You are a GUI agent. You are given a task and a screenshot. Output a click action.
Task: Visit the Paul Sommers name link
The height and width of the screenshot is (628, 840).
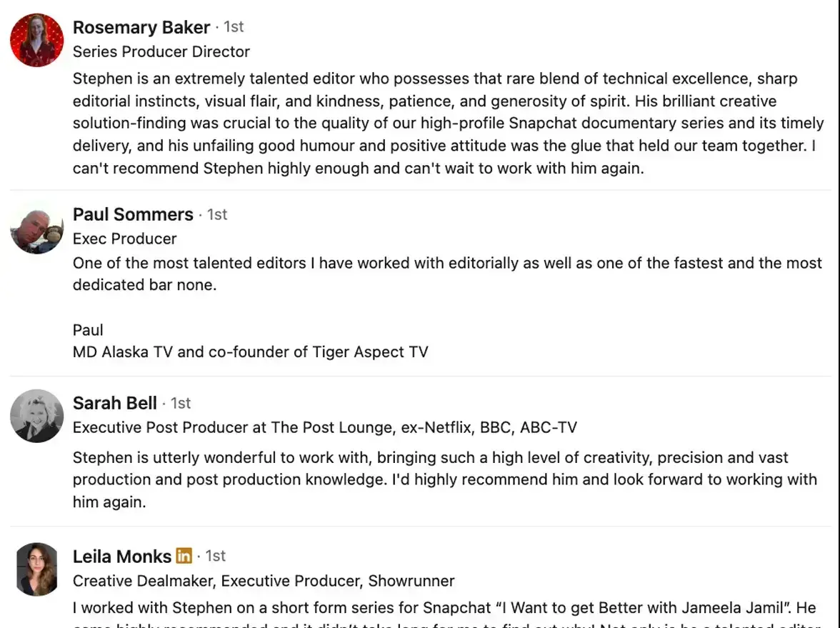point(133,214)
